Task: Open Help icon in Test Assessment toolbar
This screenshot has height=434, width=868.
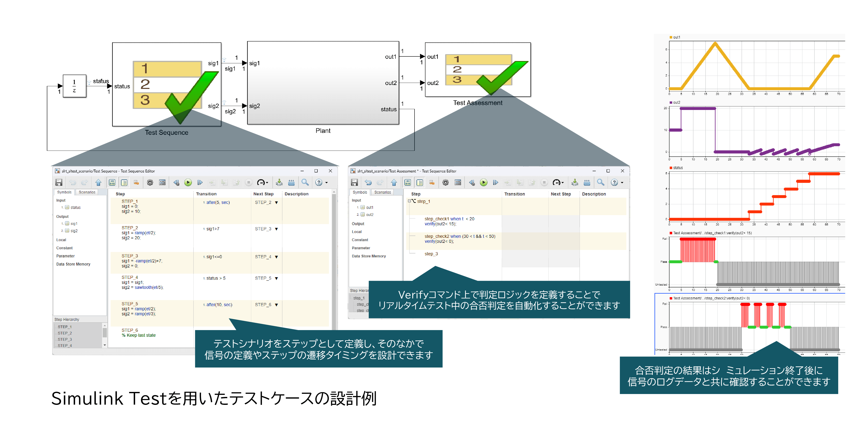Action: (x=614, y=182)
